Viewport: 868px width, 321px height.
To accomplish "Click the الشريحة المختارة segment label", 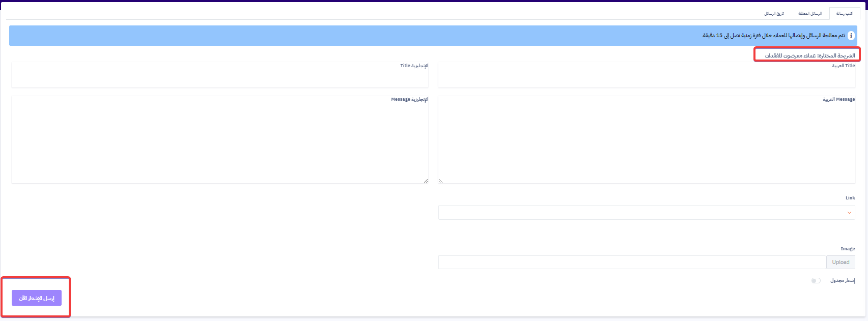I will pyautogui.click(x=810, y=55).
